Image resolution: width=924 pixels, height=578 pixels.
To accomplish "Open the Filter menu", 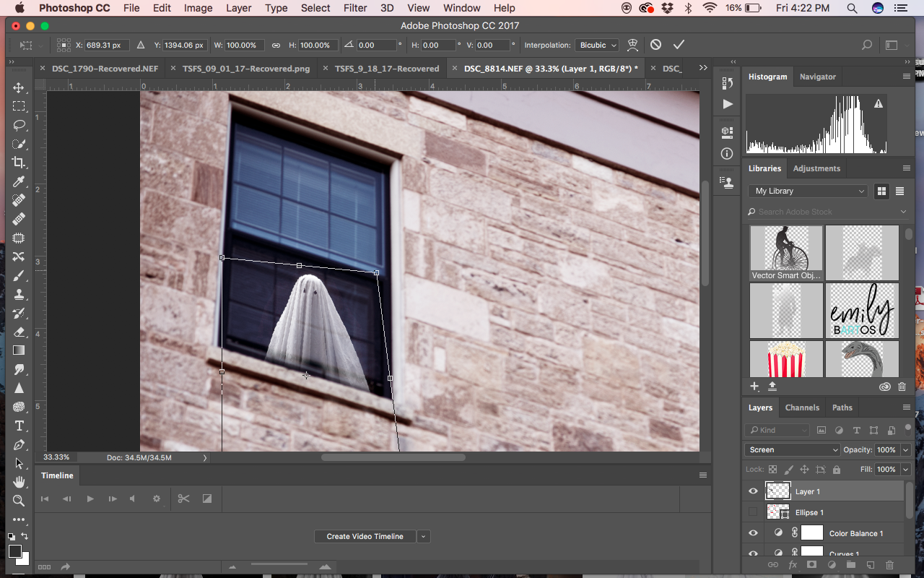I will click(355, 8).
